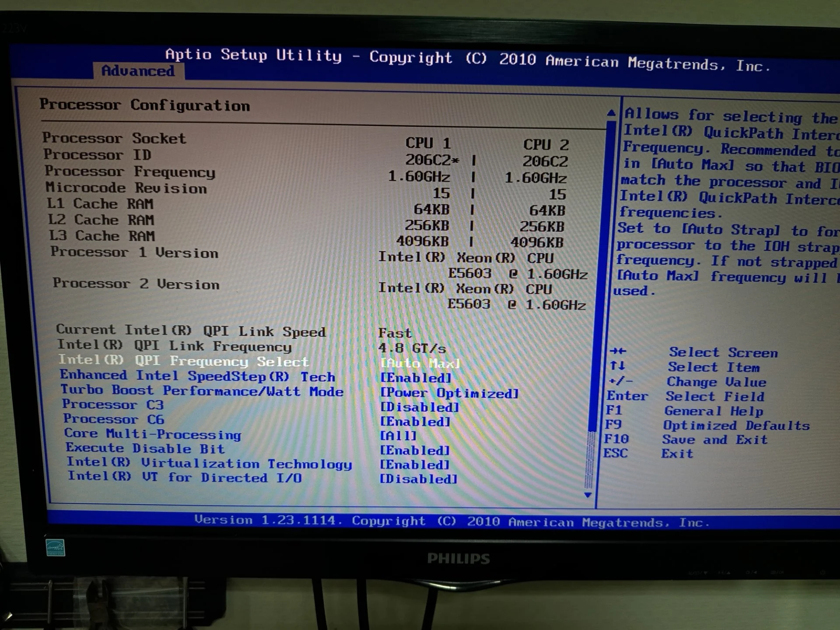The height and width of the screenshot is (630, 840).
Task: Click the L2 Cache RAM label
Action: click(101, 220)
